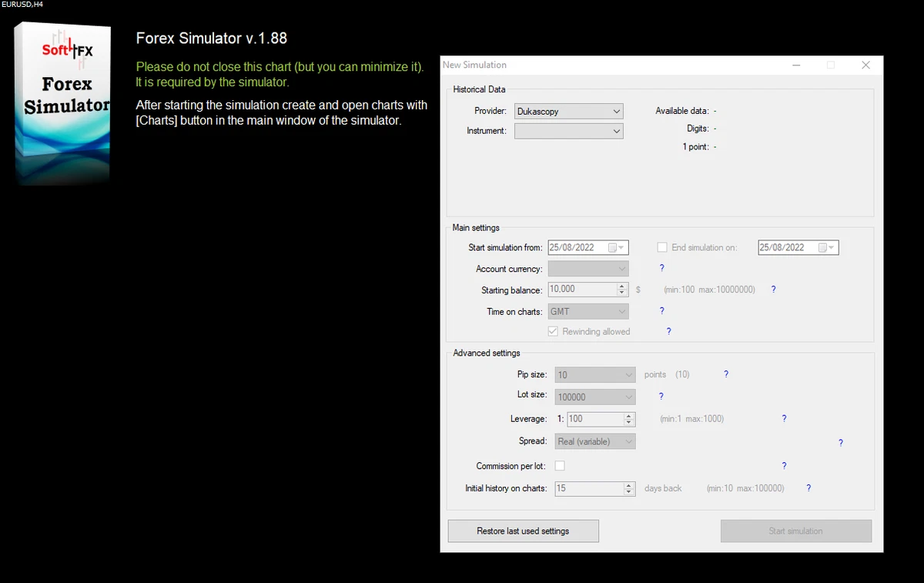Click the 'points (10)' pip size label
Screen dimensions: 924x583
pos(667,375)
